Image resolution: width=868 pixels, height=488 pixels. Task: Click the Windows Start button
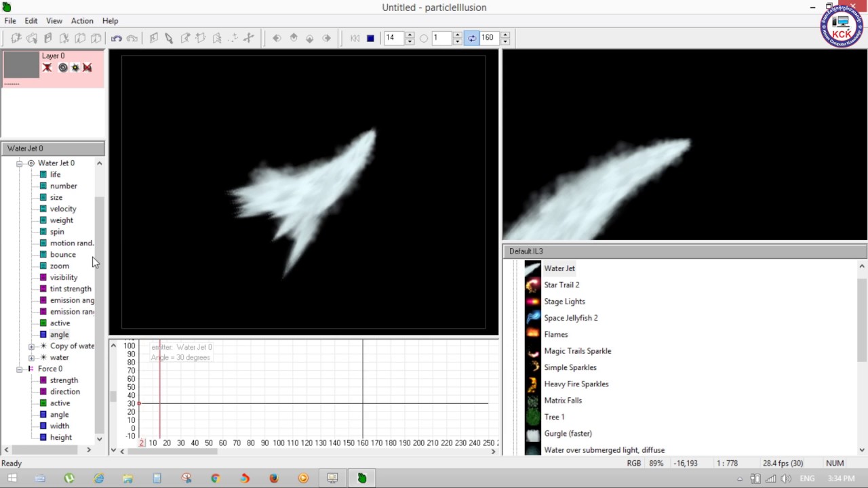[x=12, y=478]
